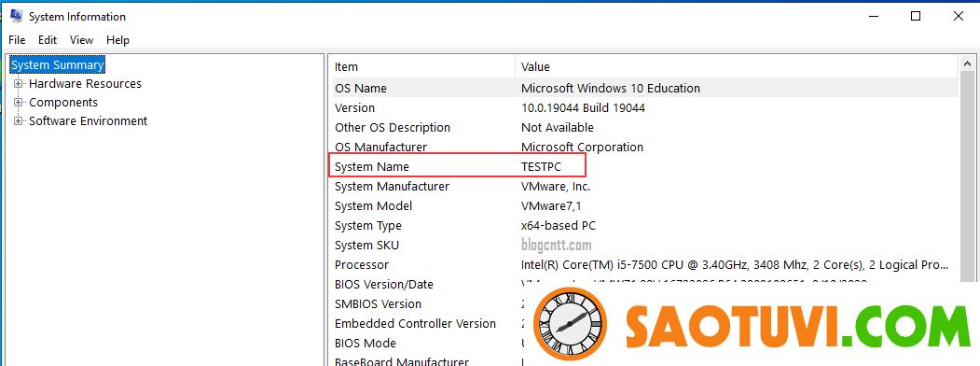Expand the Software Environment node
This screenshot has height=366, width=980.
point(18,120)
